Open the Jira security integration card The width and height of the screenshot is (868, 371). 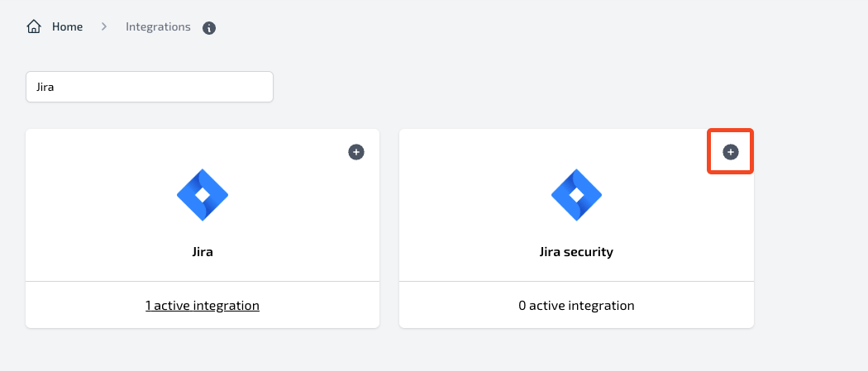point(576,205)
